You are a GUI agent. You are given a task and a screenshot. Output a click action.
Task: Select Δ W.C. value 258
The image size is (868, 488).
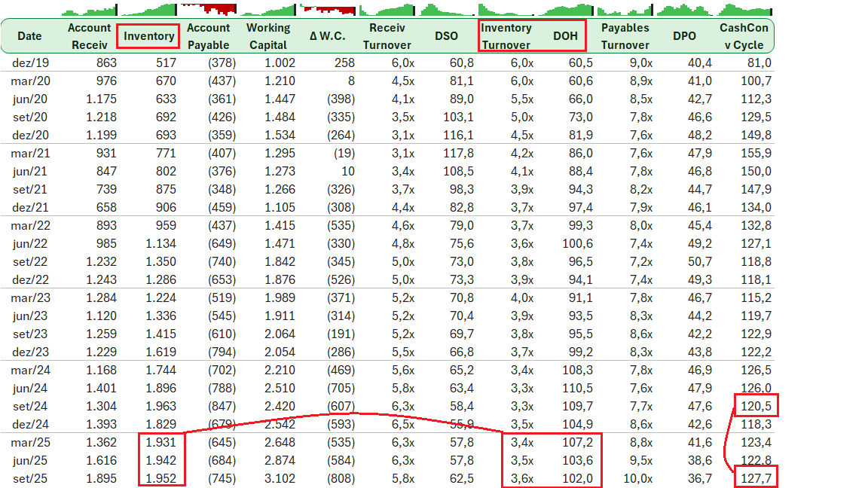click(344, 63)
